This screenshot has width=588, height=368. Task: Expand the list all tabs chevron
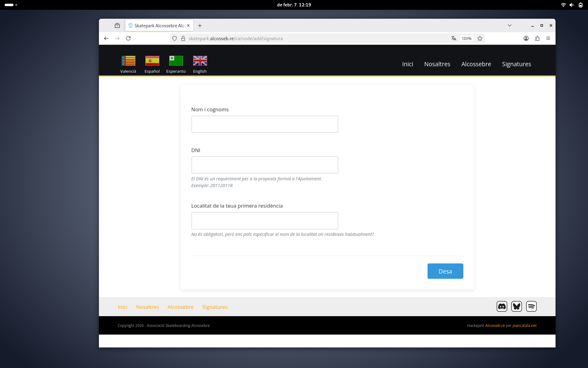pyautogui.click(x=510, y=25)
